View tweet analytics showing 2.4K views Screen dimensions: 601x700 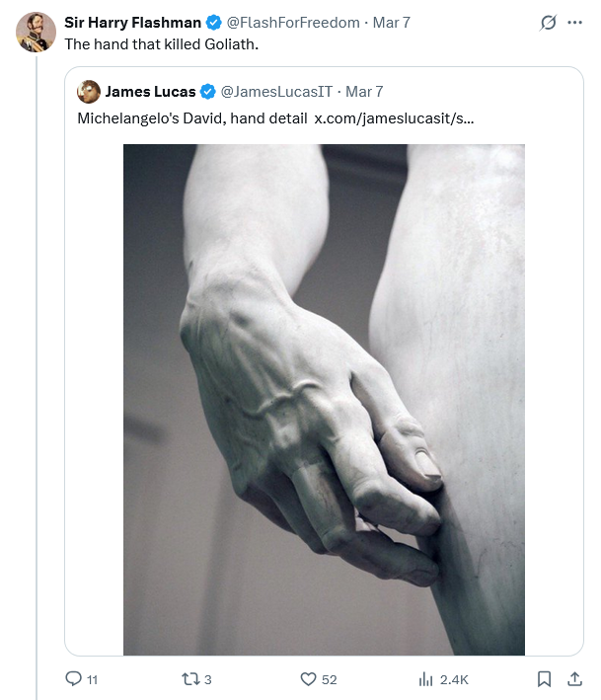click(426, 679)
